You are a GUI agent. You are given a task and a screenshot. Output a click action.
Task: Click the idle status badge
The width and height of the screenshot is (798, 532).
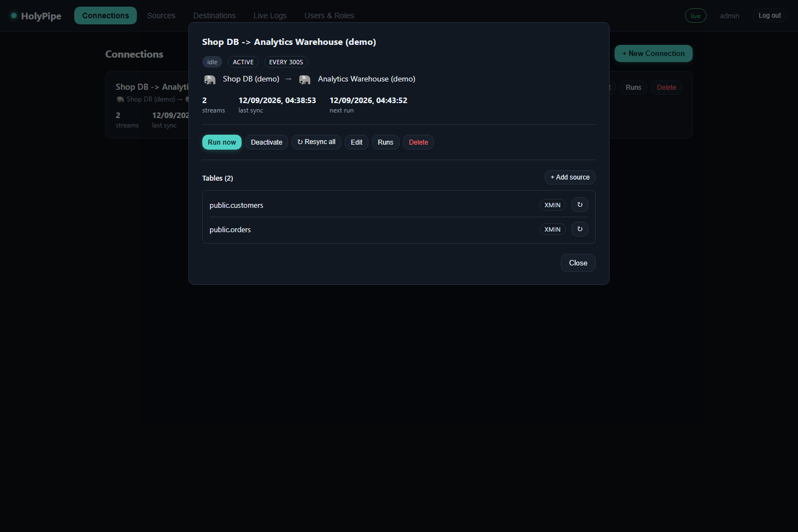point(212,62)
